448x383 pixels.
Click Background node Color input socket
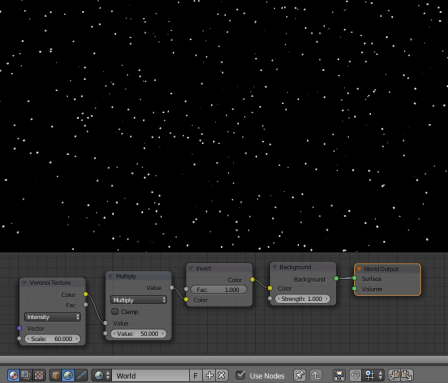pos(270,288)
